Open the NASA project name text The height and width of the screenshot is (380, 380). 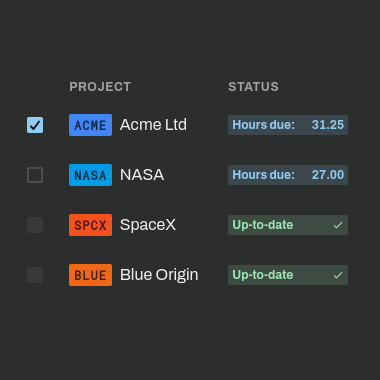(142, 175)
